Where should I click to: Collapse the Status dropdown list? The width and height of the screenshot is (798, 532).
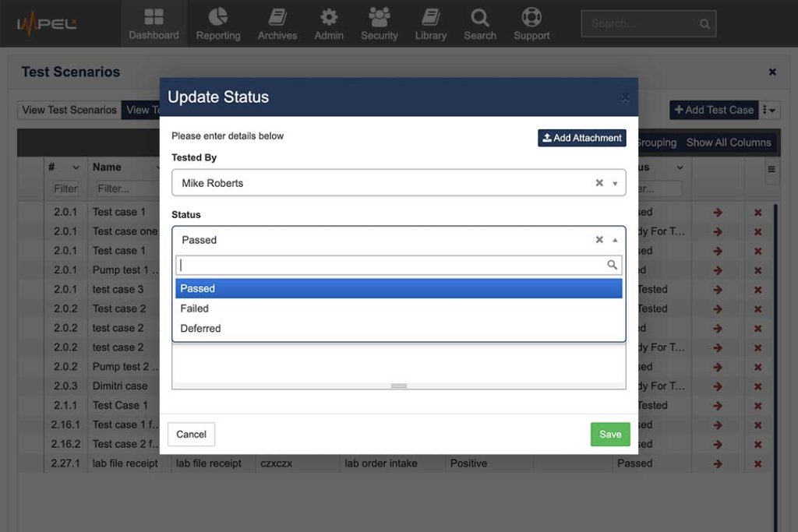pos(615,240)
